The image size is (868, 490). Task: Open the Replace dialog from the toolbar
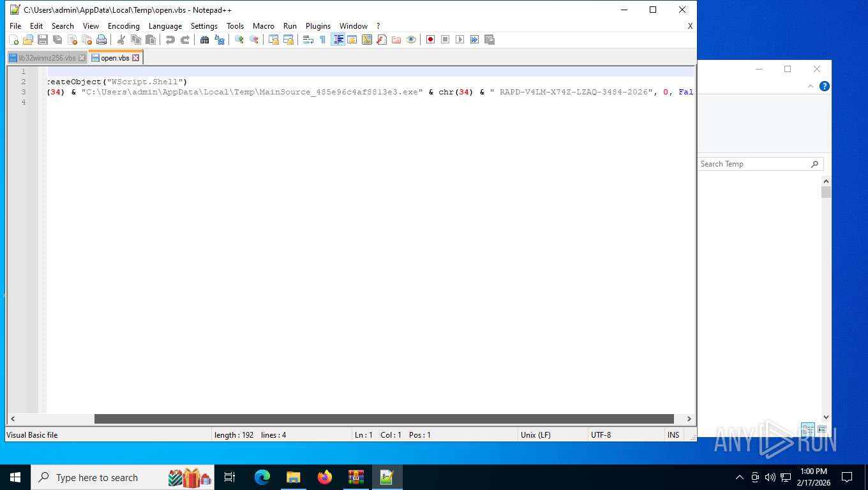coord(220,40)
